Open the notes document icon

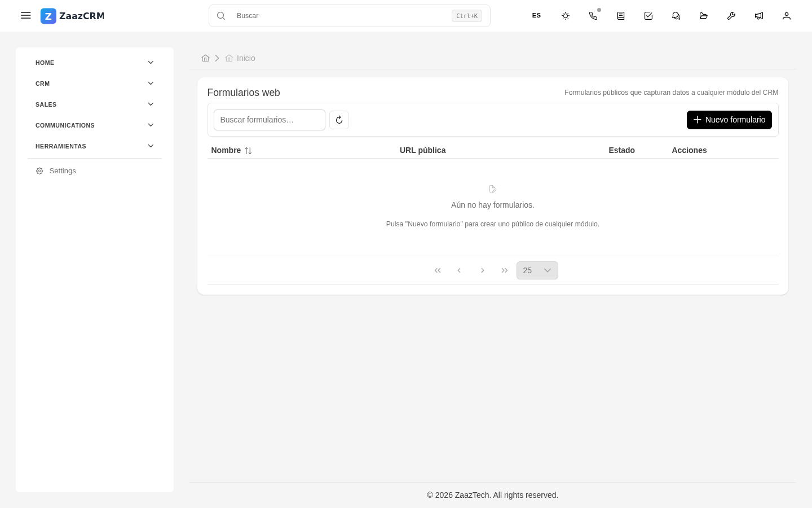click(621, 16)
